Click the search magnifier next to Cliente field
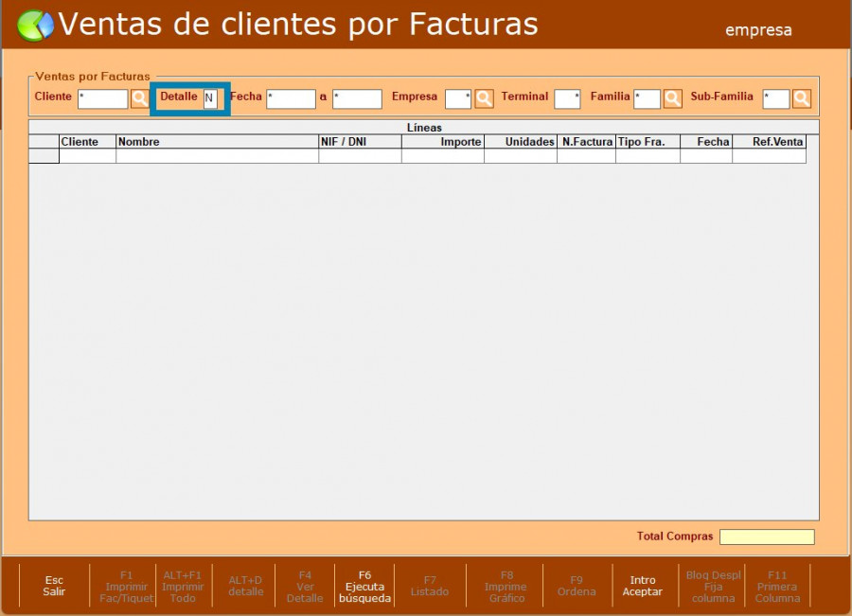 139,98
